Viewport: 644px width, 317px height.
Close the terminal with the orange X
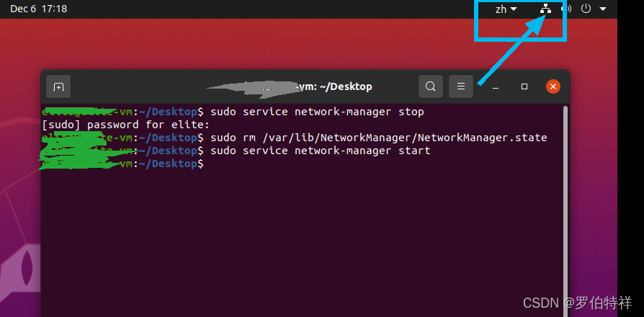(553, 87)
